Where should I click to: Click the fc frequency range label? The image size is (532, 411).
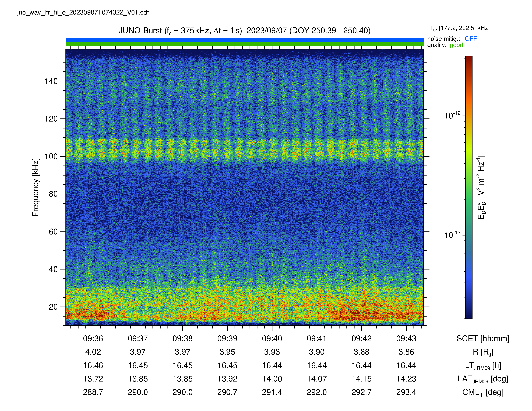point(459,28)
